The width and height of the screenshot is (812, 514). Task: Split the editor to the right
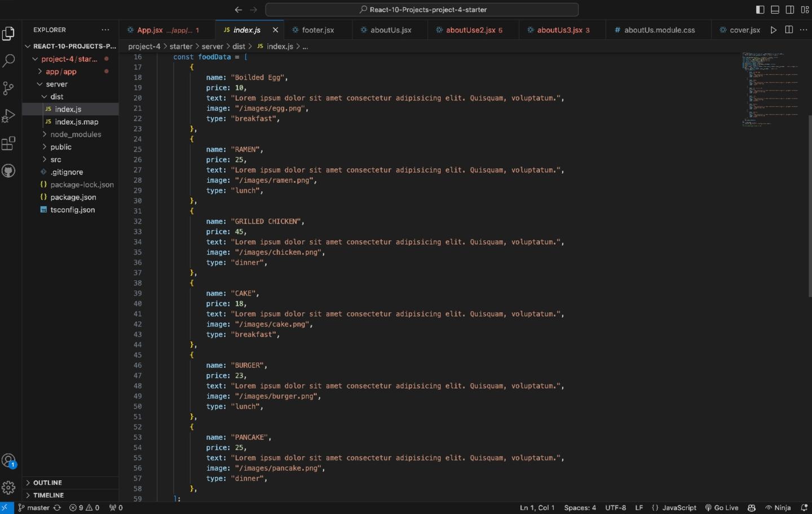(789, 30)
